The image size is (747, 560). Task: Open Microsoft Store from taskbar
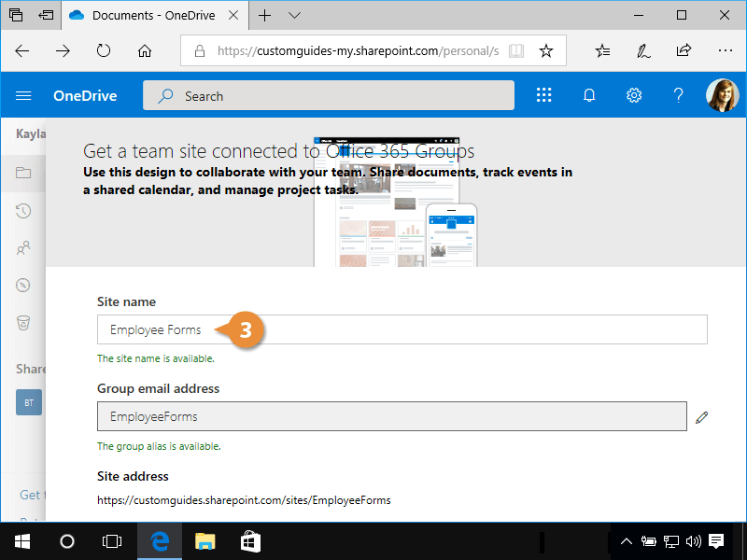click(250, 541)
